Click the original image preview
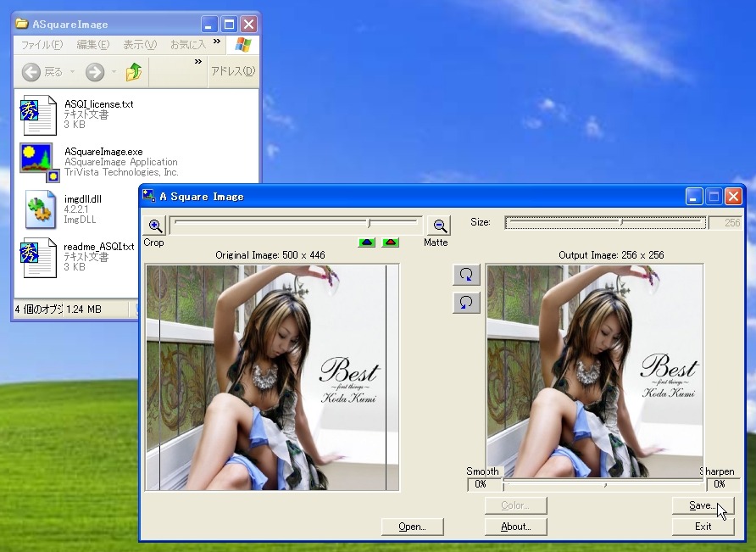The image size is (756, 552). [x=272, y=377]
